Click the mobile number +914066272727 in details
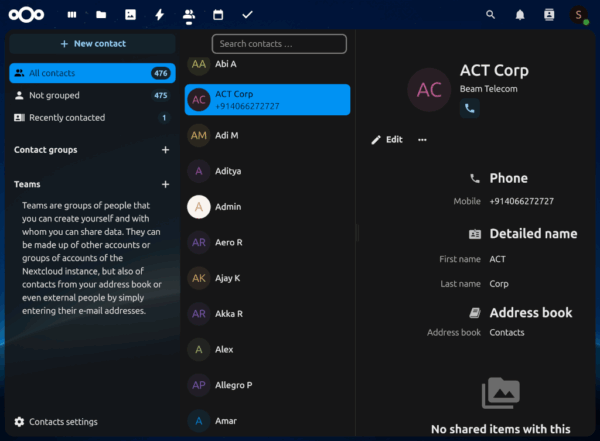600x441 pixels. pyautogui.click(x=522, y=201)
